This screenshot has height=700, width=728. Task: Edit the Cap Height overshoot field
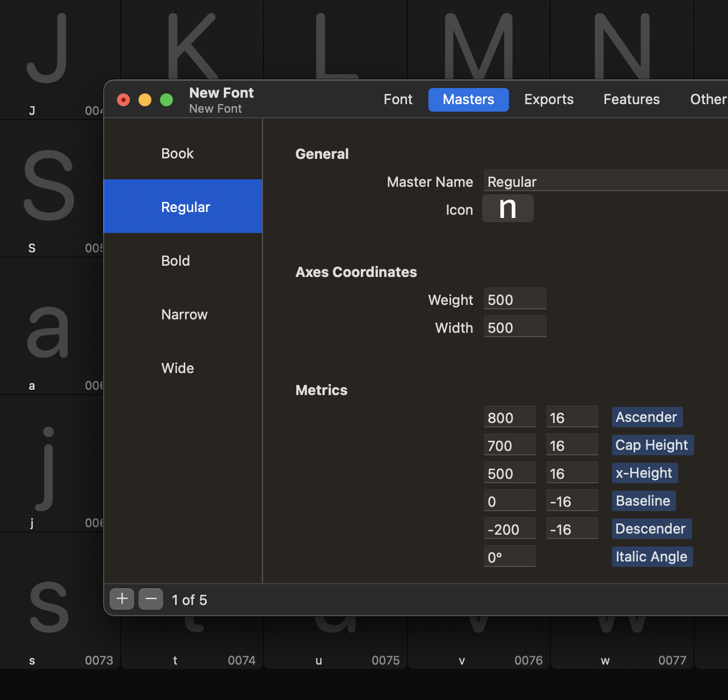pos(572,445)
